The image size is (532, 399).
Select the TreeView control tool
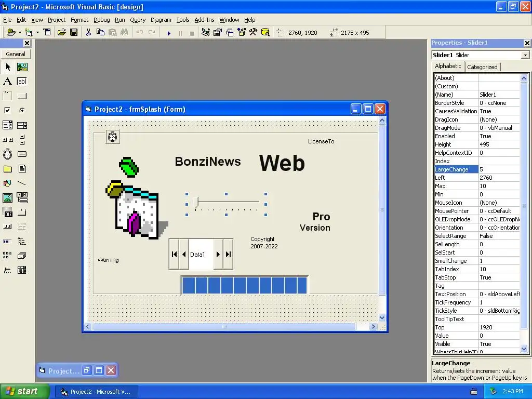(22, 241)
